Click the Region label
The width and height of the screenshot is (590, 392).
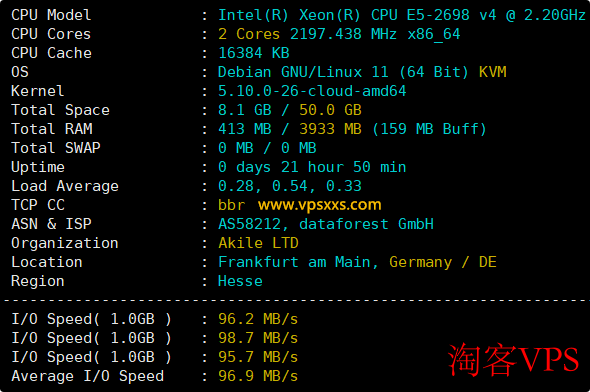coord(38,281)
